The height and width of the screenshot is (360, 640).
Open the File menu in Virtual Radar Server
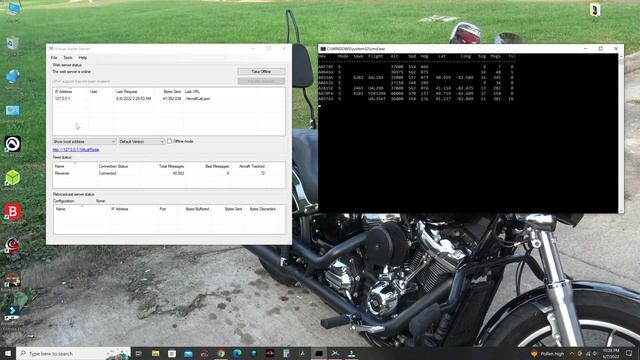(54, 58)
